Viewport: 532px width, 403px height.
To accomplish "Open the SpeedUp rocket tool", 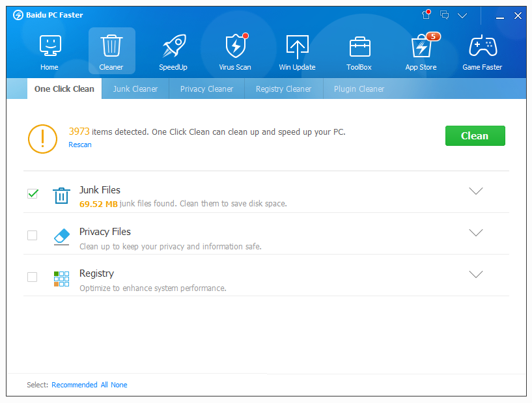I will 174,46.
